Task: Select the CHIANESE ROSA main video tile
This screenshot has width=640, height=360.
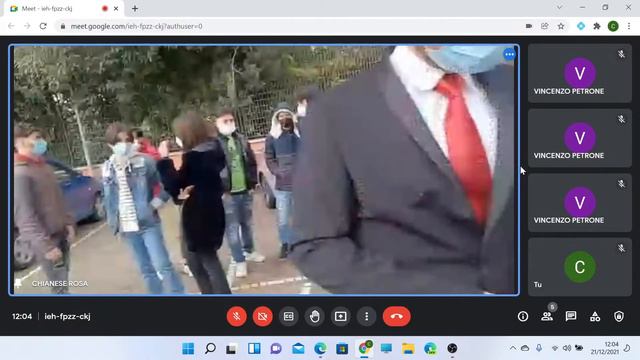Action: [x=264, y=170]
